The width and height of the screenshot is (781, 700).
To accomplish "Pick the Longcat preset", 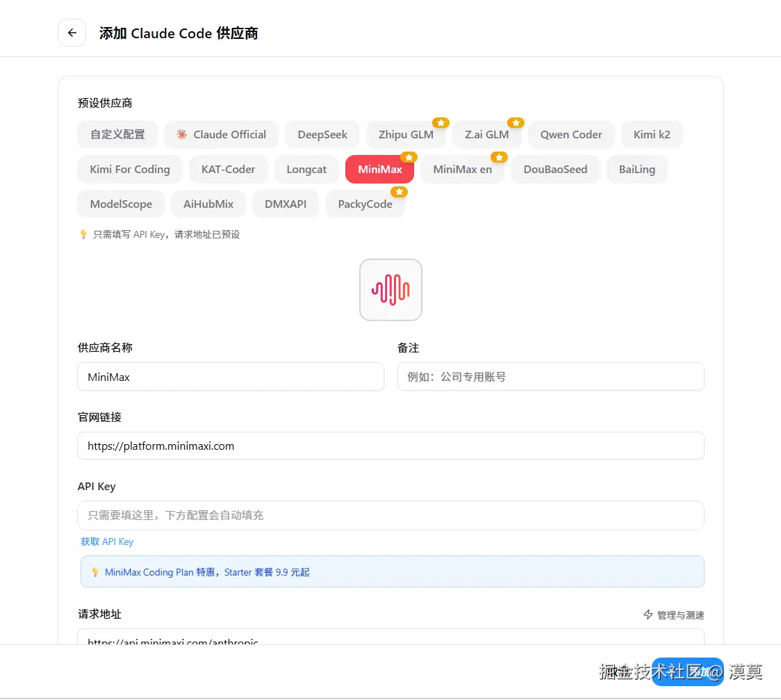I will [x=306, y=170].
